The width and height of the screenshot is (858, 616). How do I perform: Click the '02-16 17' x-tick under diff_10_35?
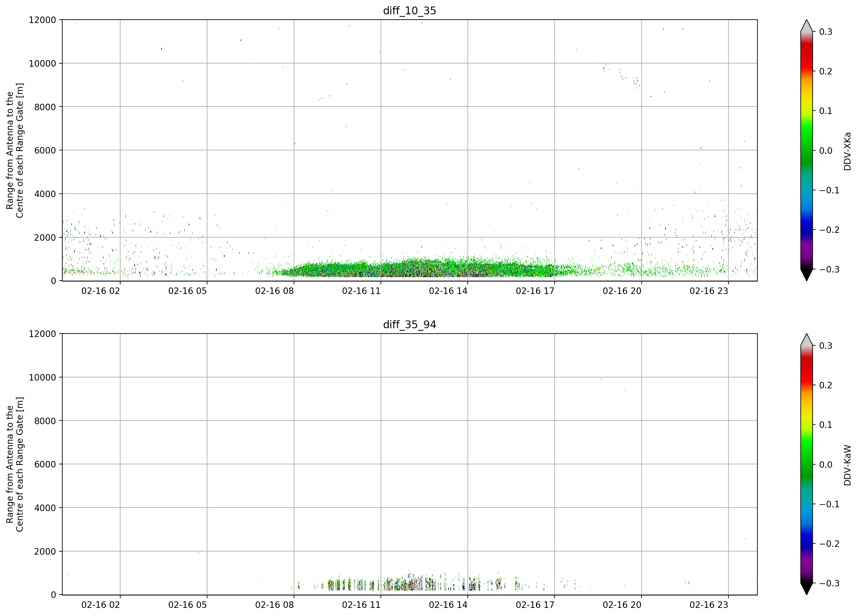535,291
